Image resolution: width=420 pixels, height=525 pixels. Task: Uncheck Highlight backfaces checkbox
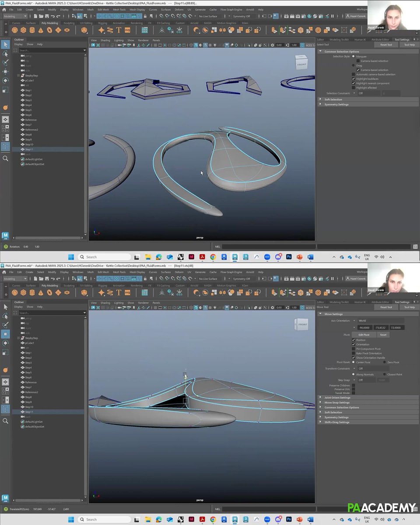click(x=353, y=79)
